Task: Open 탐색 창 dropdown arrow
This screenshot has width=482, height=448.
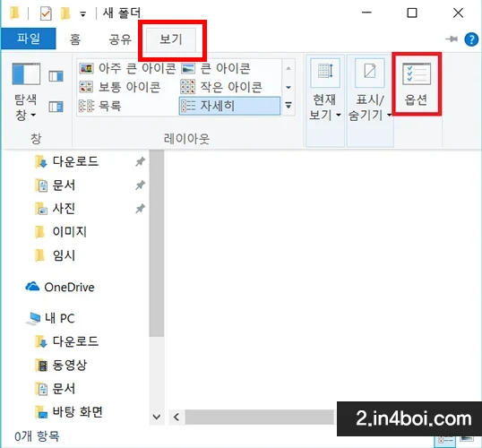Action: coord(33,115)
